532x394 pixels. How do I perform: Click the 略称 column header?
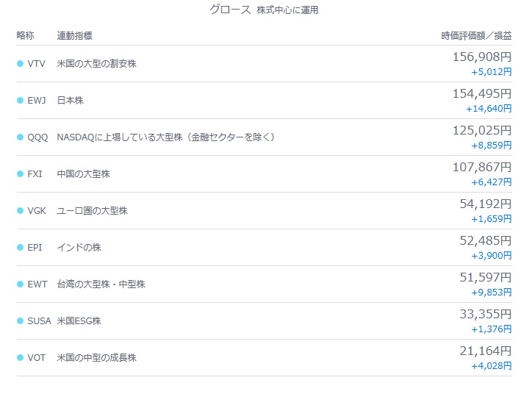26,36
